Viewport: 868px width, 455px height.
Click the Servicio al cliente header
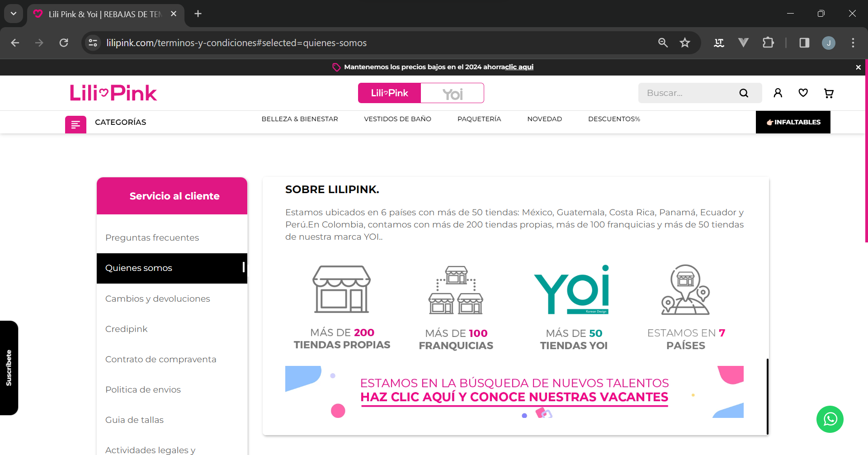172,196
